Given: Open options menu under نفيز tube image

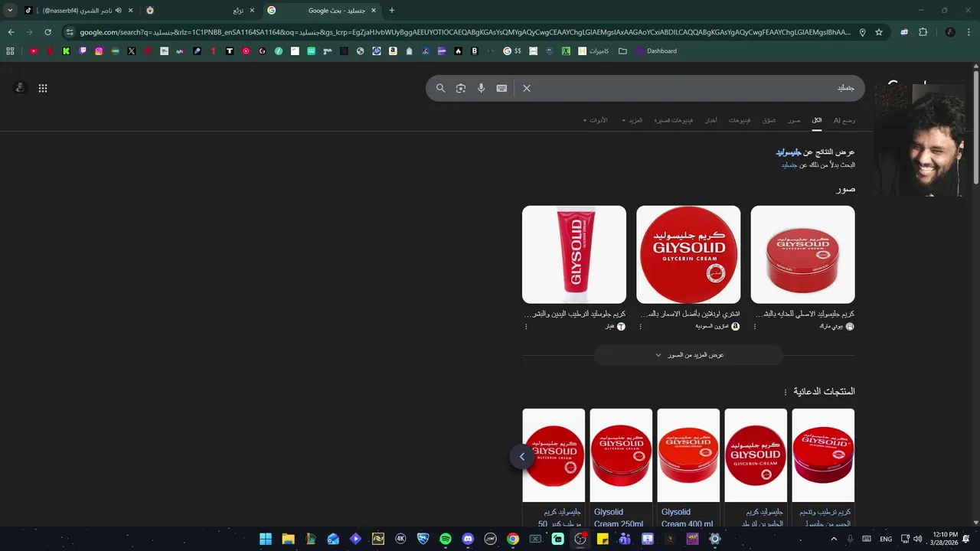Looking at the screenshot, I should (526, 327).
